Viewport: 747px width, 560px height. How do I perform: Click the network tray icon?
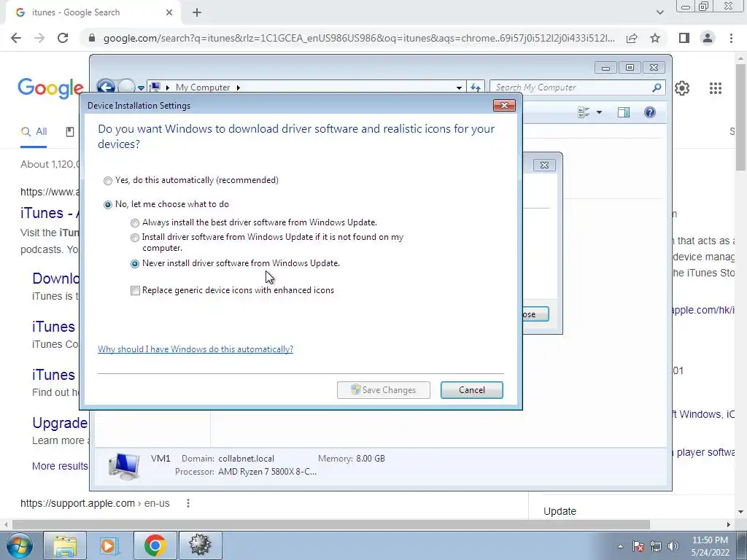click(656, 546)
